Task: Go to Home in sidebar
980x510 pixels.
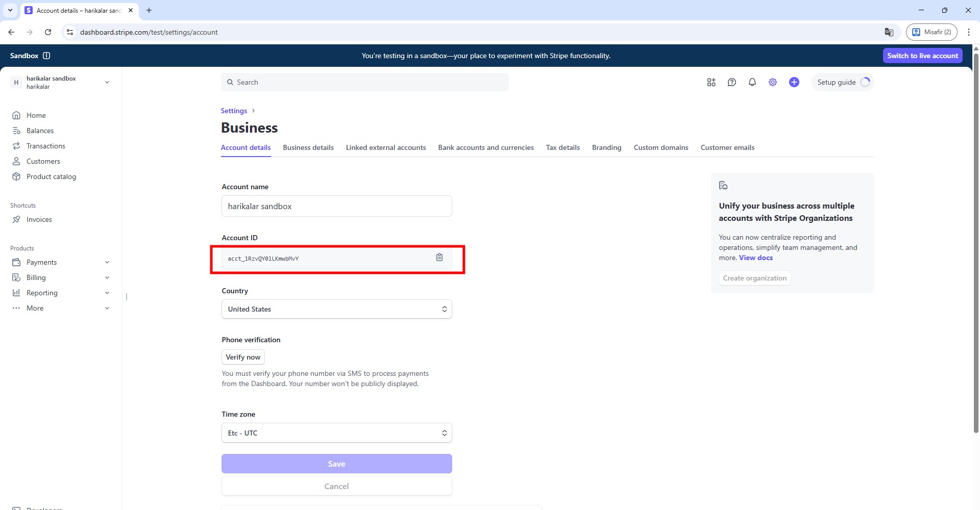Action: (x=36, y=115)
